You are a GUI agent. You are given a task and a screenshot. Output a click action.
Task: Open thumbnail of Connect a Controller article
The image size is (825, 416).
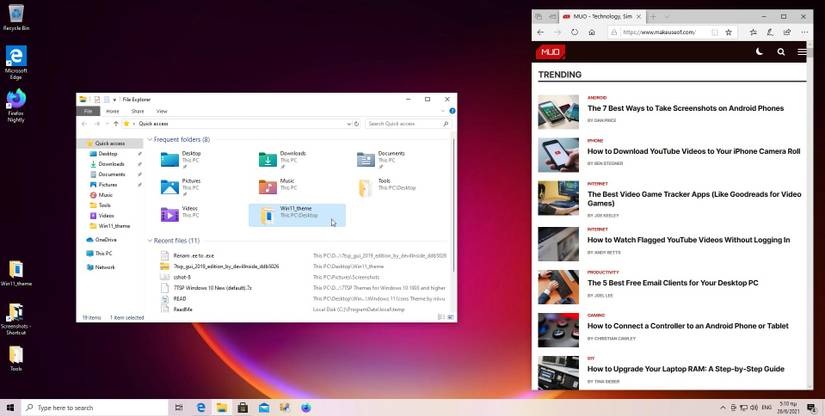558,330
